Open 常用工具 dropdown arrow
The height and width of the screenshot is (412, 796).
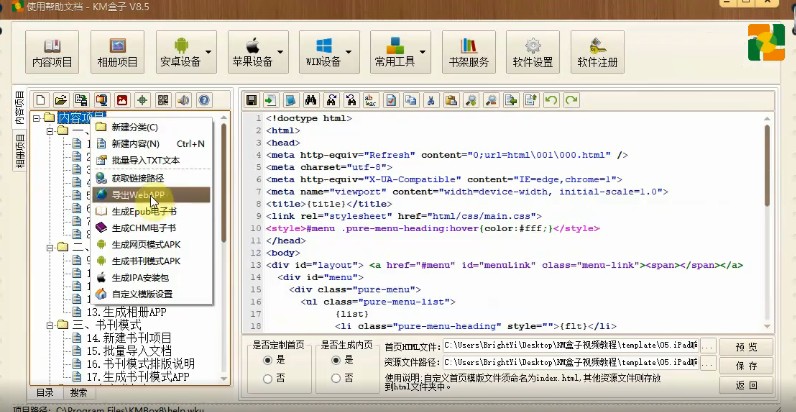click(422, 52)
